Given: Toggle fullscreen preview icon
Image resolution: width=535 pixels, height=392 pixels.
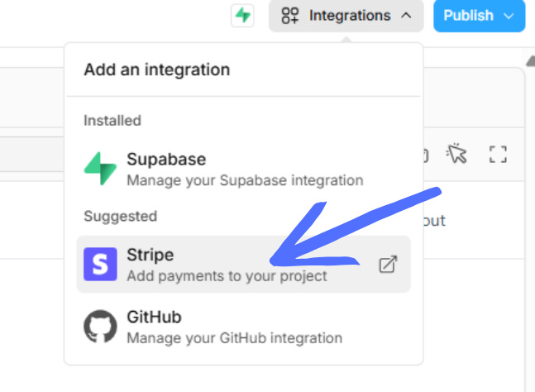Looking at the screenshot, I should 498,154.
